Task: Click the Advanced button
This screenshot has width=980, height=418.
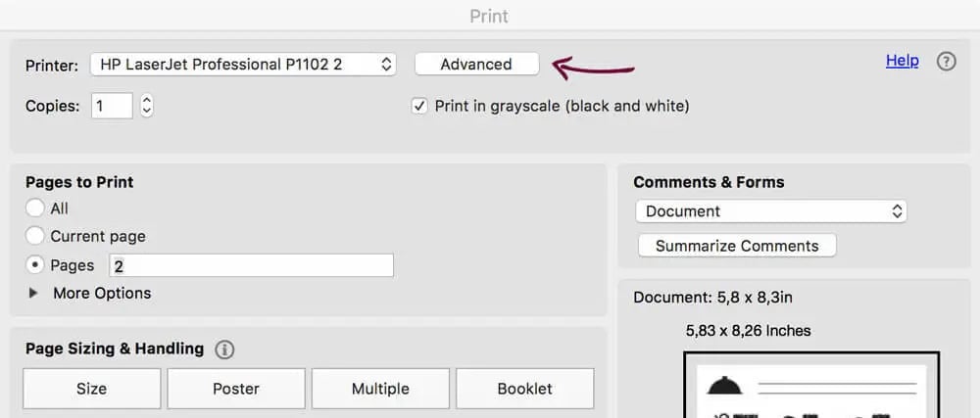Action: [476, 65]
